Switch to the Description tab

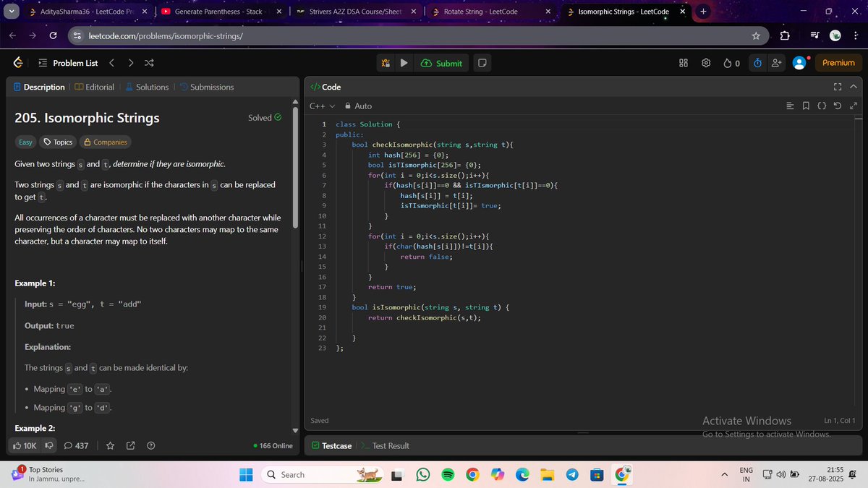click(x=39, y=87)
